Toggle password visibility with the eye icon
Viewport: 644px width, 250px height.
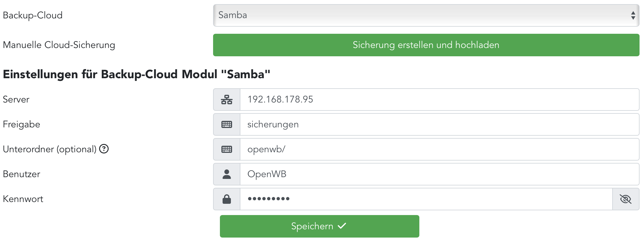point(626,199)
